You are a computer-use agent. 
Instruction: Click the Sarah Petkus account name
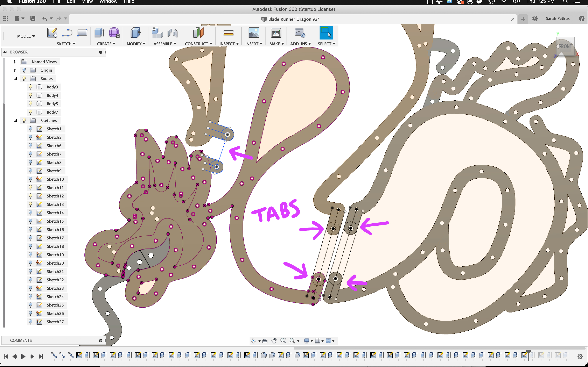(557, 19)
